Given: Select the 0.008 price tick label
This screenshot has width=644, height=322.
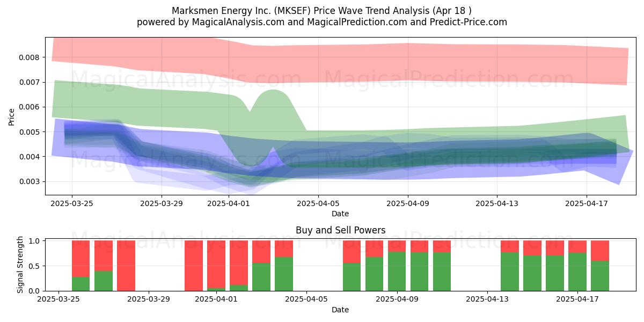Looking at the screenshot, I should [30, 57].
